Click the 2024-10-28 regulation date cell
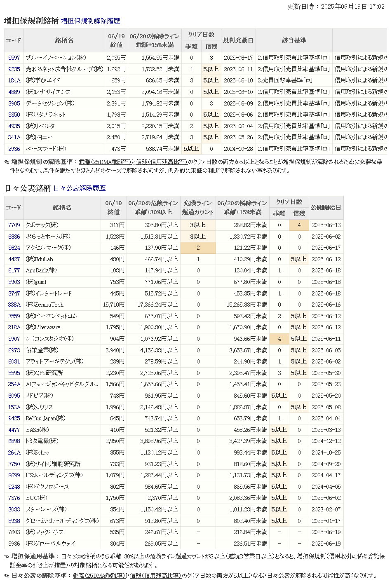This screenshot has height=586, width=392. (238, 149)
